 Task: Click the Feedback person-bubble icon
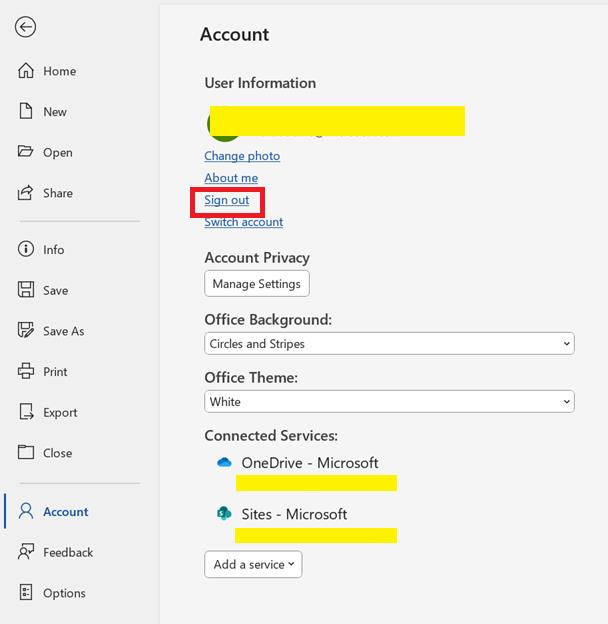tap(26, 552)
